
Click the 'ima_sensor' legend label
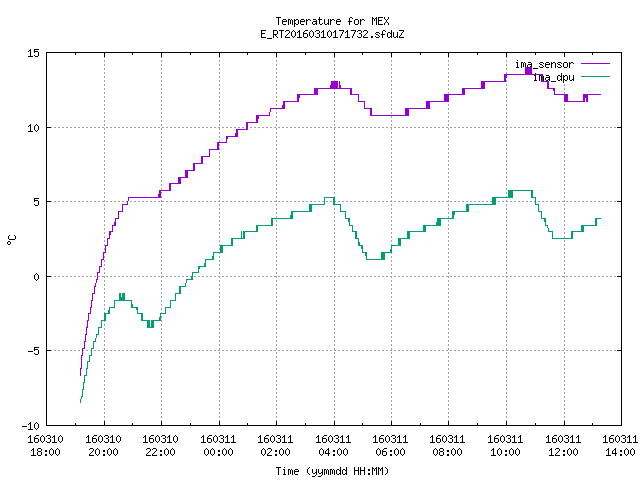pos(544,64)
